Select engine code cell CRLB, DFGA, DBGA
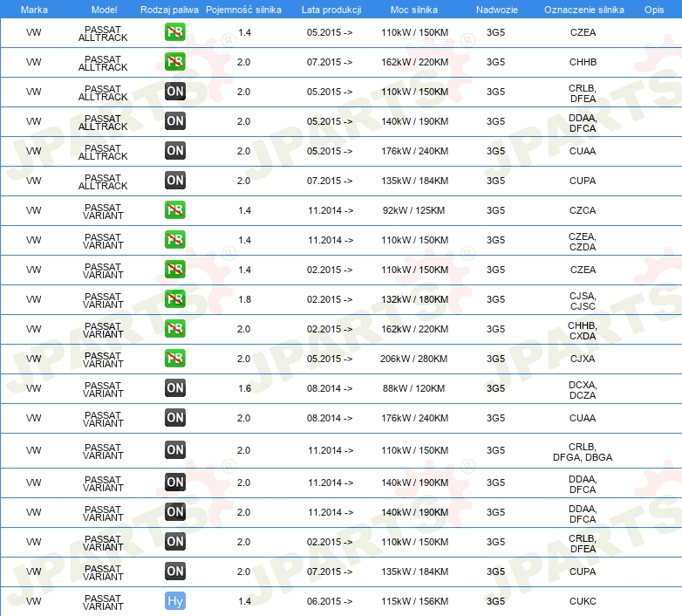Image resolution: width=682 pixels, height=616 pixels. pyautogui.click(x=583, y=452)
